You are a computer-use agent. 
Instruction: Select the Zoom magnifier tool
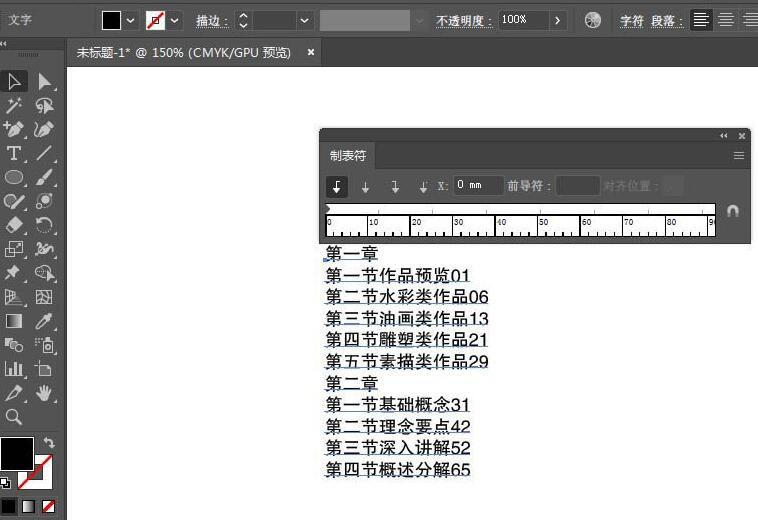[x=14, y=417]
